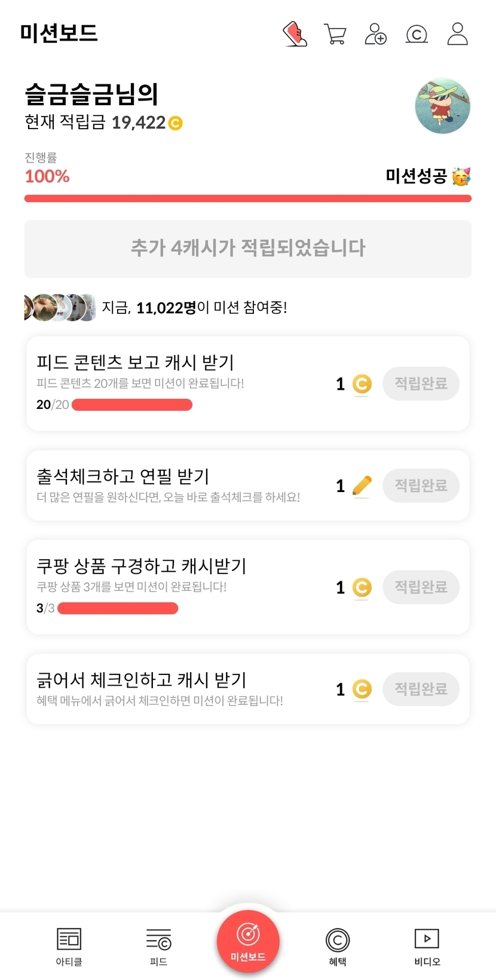Tap the 100% mission progress bar
Image resolution: width=496 pixels, height=980 pixels.
pyautogui.click(x=248, y=199)
